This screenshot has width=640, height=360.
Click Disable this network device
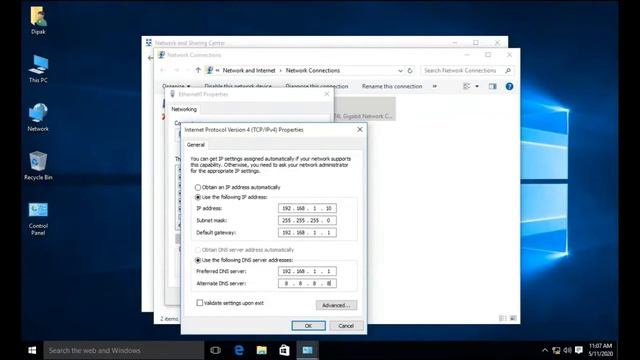click(238, 86)
